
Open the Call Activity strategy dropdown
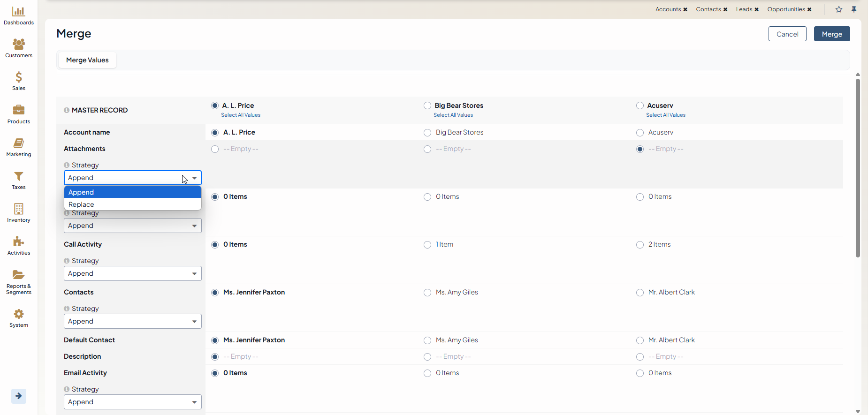pos(133,273)
